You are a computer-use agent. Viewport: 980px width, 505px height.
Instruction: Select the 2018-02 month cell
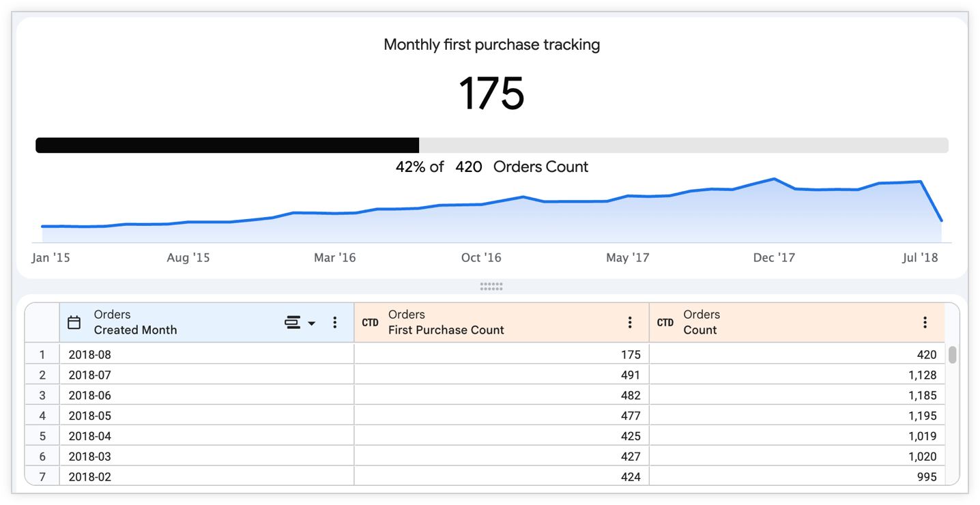coord(207,477)
